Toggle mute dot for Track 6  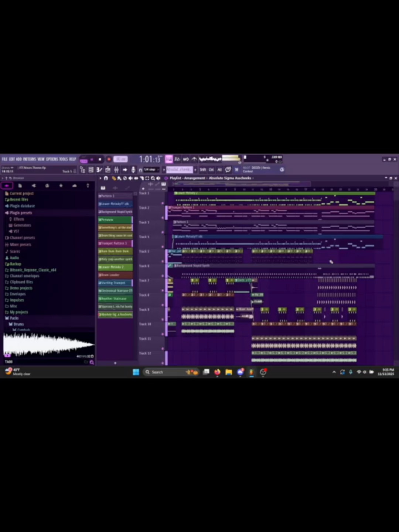pos(163,276)
